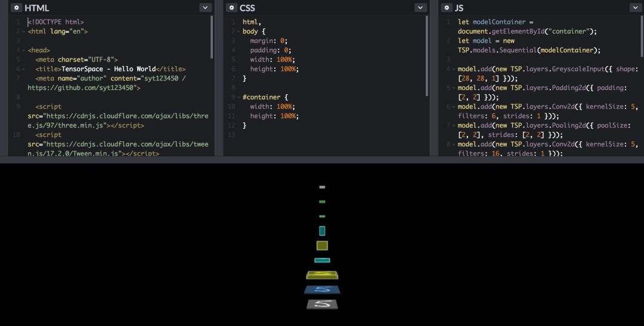644x326 pixels.
Task: Fold the GreyscaleInput line in JS
Action: [x=454, y=70]
